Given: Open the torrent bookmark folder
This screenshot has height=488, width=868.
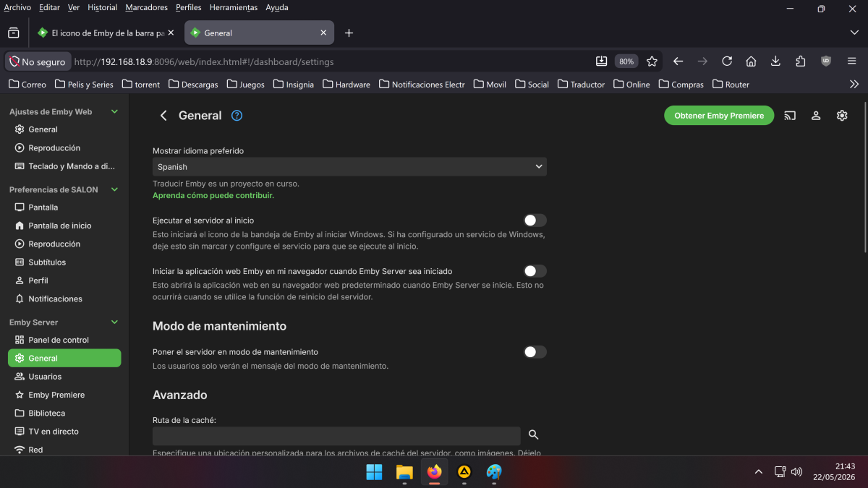Looking at the screenshot, I should pyautogui.click(x=141, y=85).
